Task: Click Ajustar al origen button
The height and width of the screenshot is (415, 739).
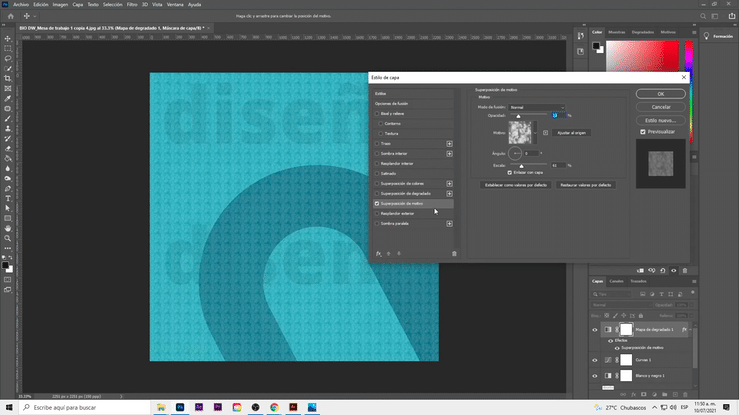Action: [x=571, y=133]
